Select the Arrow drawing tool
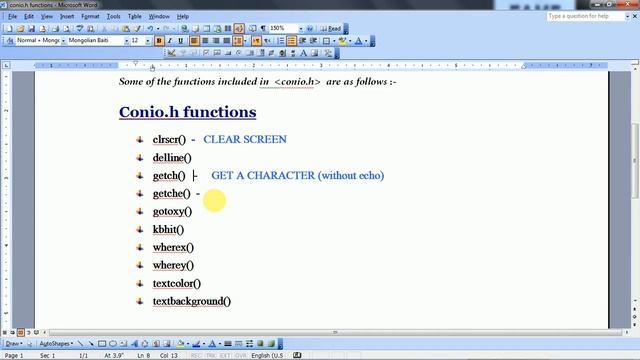Image resolution: width=640 pixels, height=360 pixels. pyautogui.click(x=91, y=344)
